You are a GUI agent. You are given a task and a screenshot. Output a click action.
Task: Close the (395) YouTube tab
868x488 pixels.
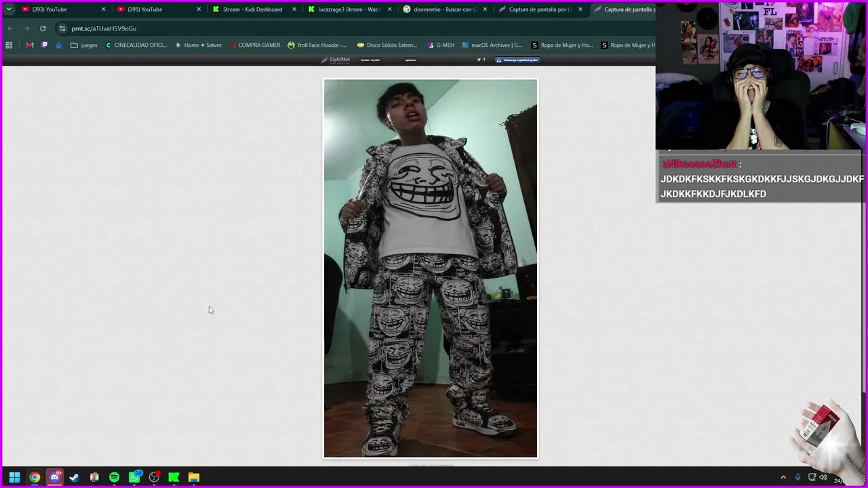point(199,9)
